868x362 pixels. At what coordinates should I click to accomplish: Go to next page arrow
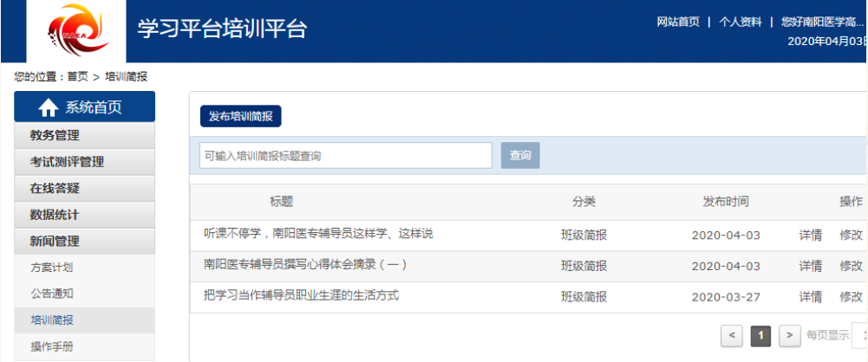tap(789, 335)
